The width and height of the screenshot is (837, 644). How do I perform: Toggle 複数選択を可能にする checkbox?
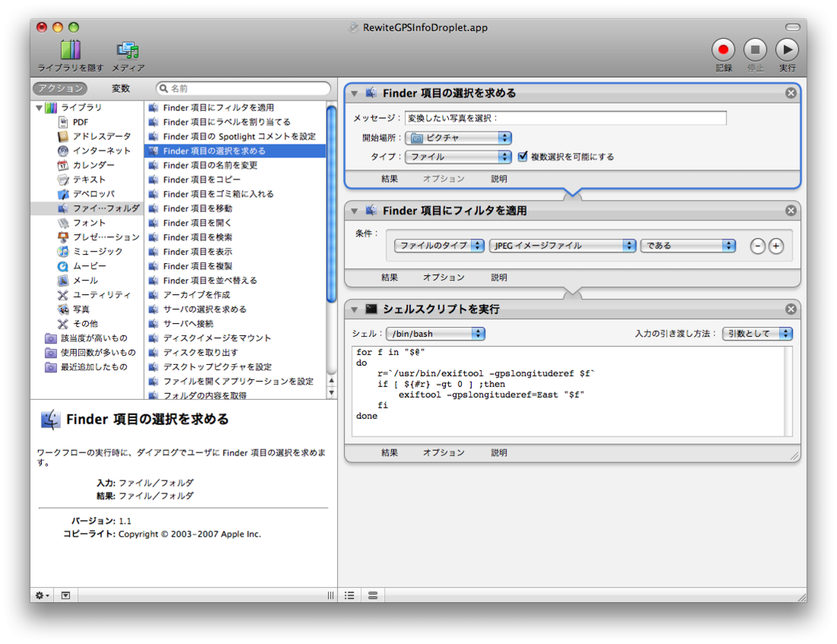(523, 157)
